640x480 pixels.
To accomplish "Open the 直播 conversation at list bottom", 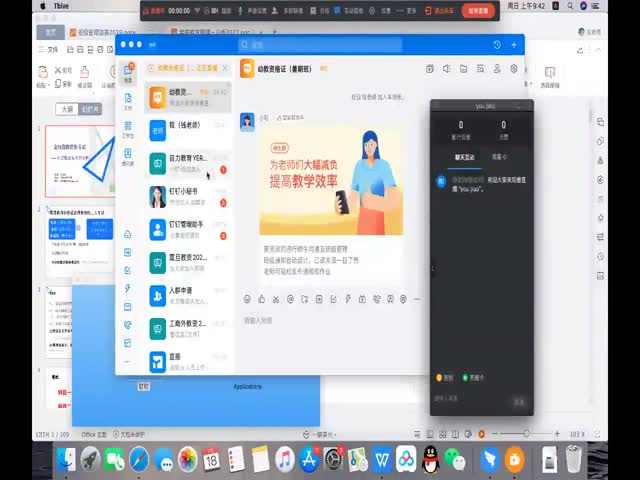I will click(188, 361).
